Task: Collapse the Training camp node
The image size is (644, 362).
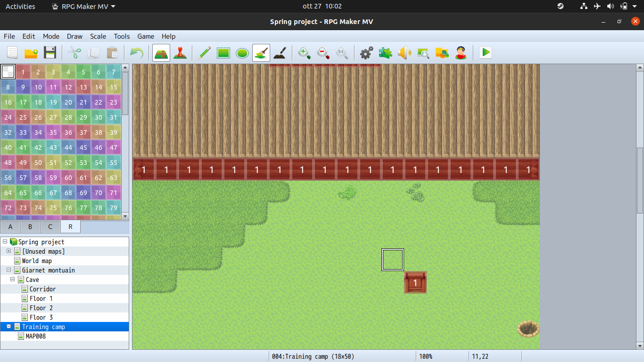Action: click(8, 326)
